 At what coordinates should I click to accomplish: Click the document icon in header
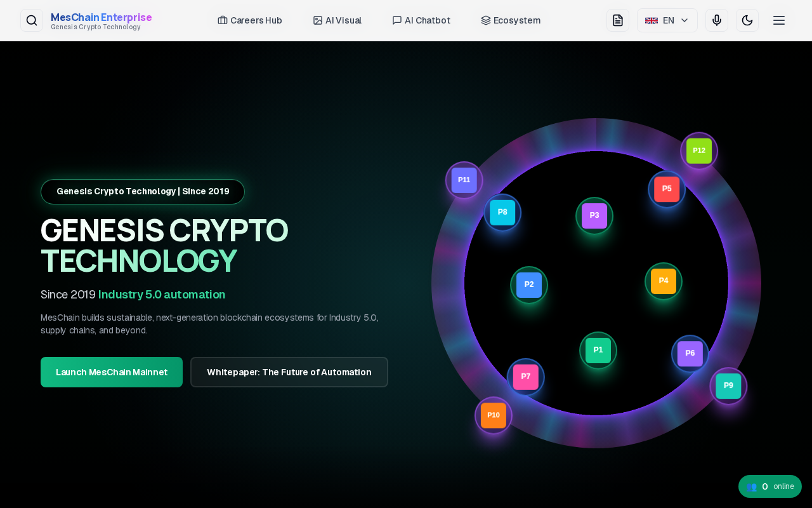pyautogui.click(x=618, y=20)
